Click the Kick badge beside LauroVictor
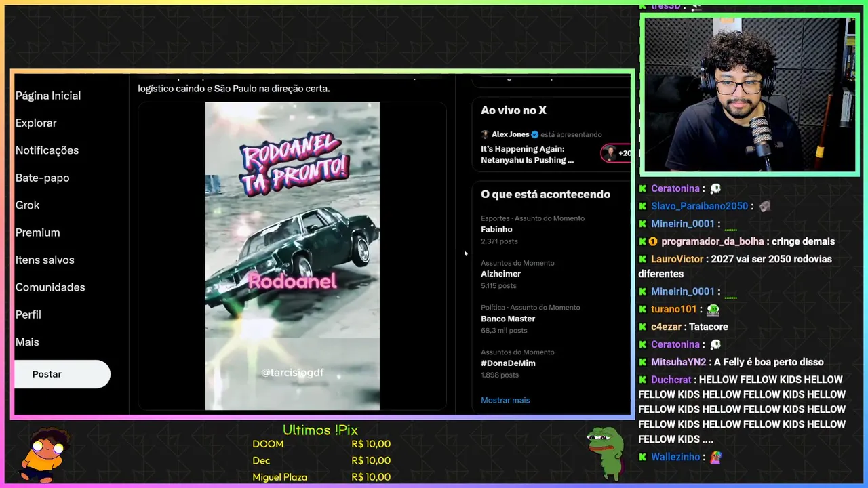This screenshot has height=488, width=868. (642, 259)
